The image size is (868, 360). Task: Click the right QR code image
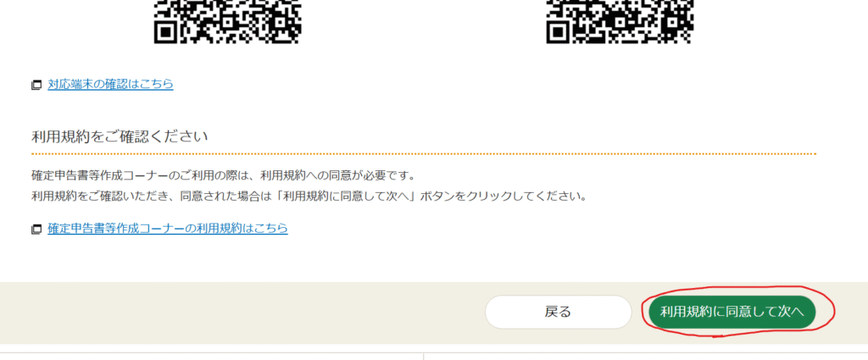620,21
